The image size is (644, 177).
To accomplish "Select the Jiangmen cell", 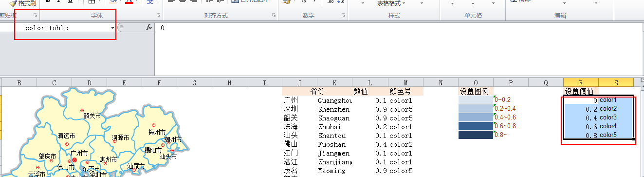I will [x=334, y=153].
